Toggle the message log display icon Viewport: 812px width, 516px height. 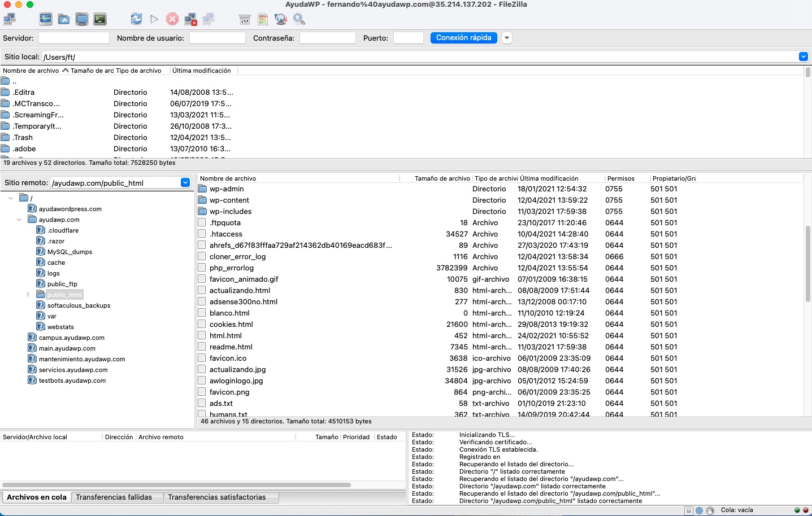[x=45, y=19]
